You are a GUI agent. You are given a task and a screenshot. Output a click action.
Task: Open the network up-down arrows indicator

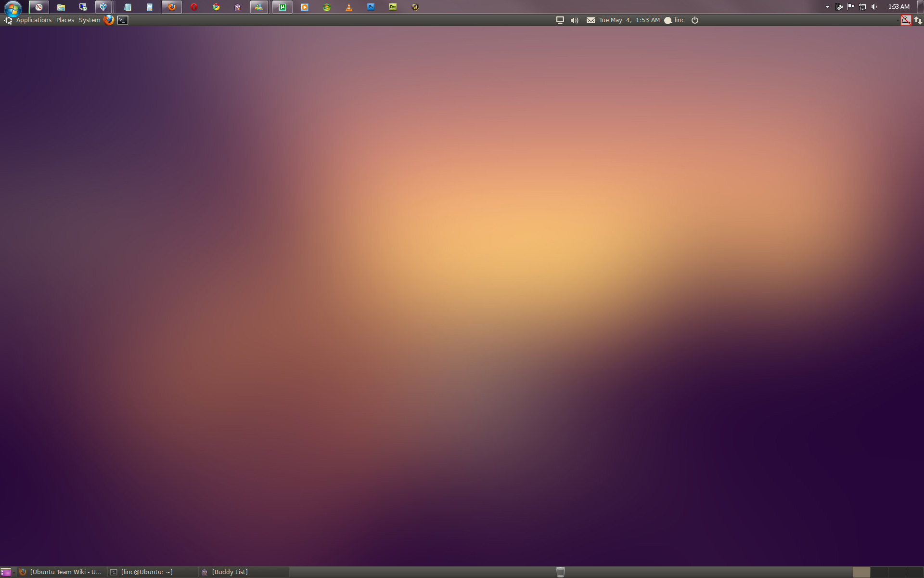tap(918, 20)
